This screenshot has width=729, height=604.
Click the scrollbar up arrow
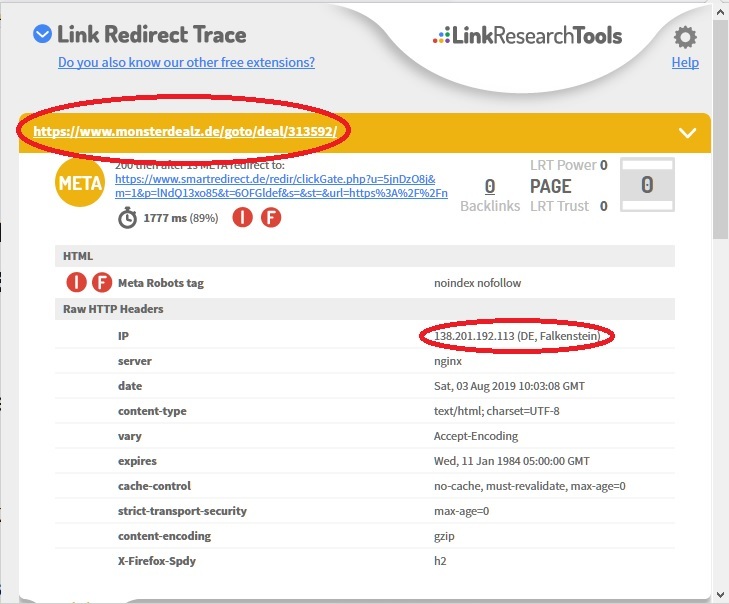721,9
